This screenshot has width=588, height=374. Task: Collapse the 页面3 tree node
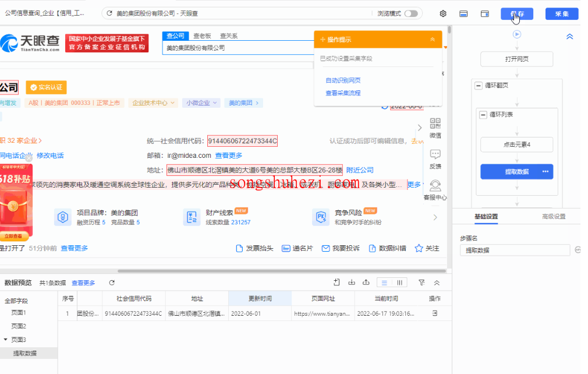6,340
